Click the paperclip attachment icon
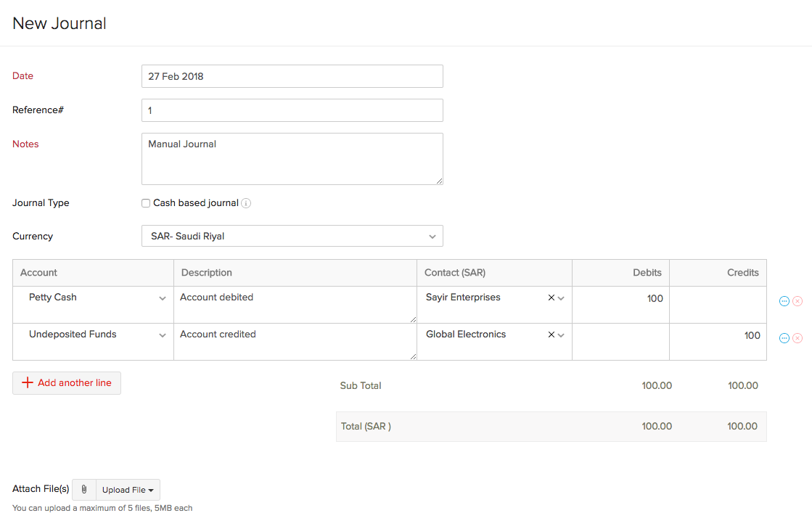This screenshot has width=812, height=521. click(84, 490)
